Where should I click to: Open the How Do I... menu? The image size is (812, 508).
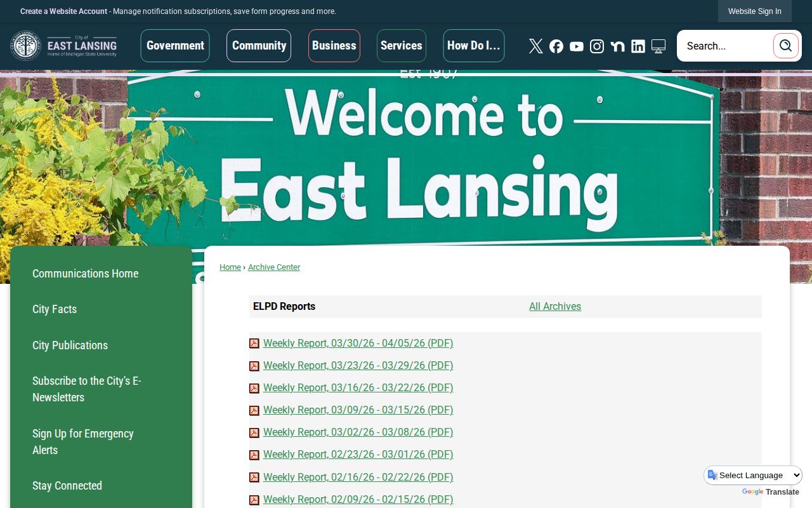point(474,46)
